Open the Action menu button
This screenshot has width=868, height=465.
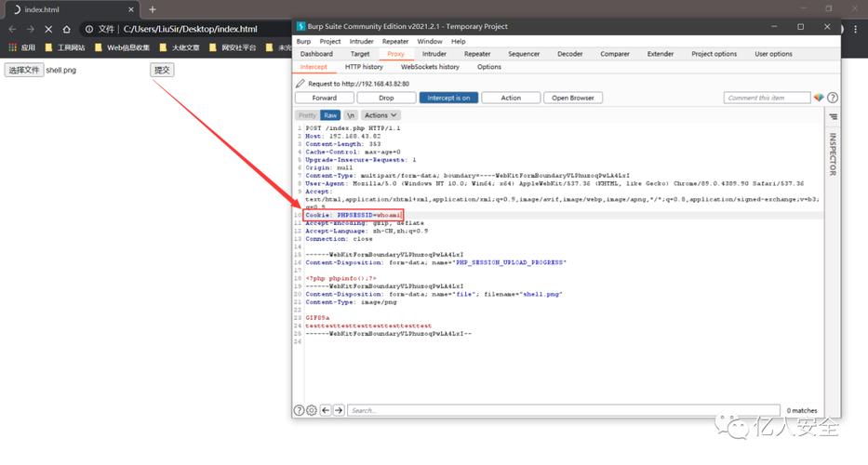coord(511,98)
